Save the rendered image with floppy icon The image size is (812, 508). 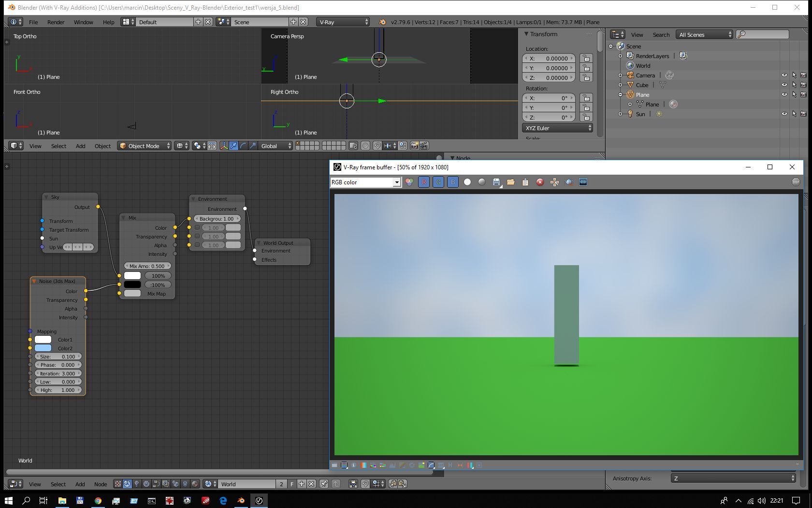(x=496, y=182)
